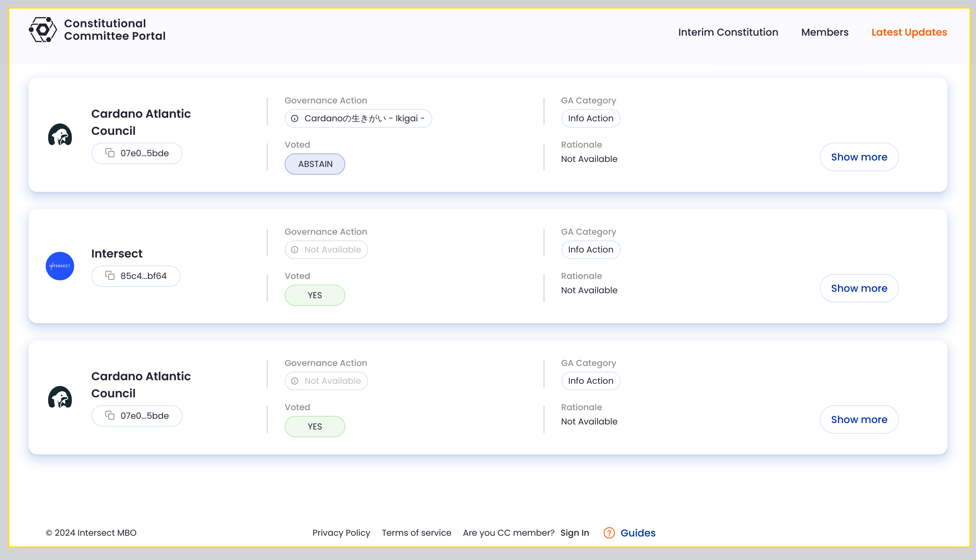
Task: Click YES vote badge in last Cardano Atlantic card
Action: (315, 427)
